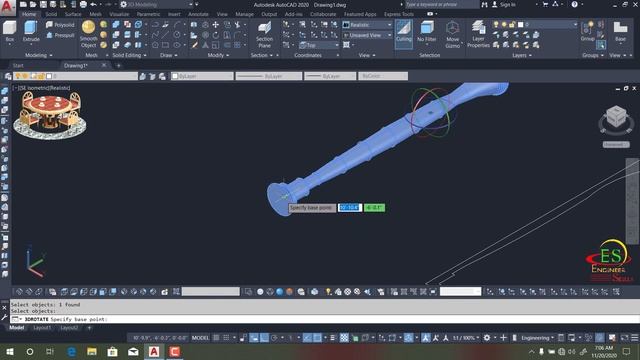Screen dimensions: 640x360
Task: Expand the Draw panel
Action: pos(169,55)
